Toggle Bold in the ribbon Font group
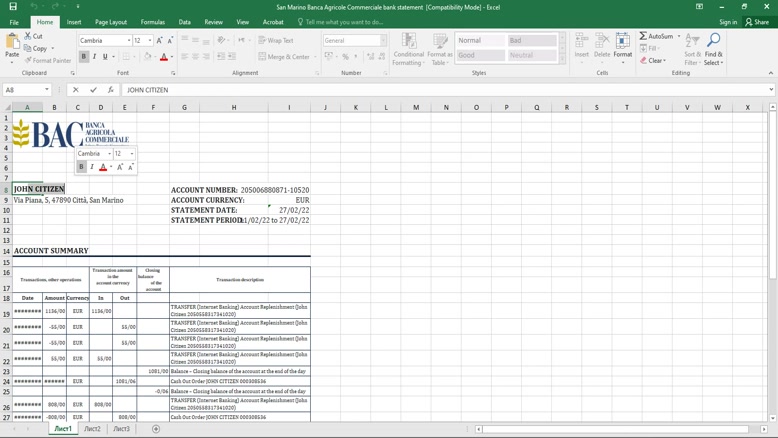Screen dimensions: 778x438 [x=83, y=57]
